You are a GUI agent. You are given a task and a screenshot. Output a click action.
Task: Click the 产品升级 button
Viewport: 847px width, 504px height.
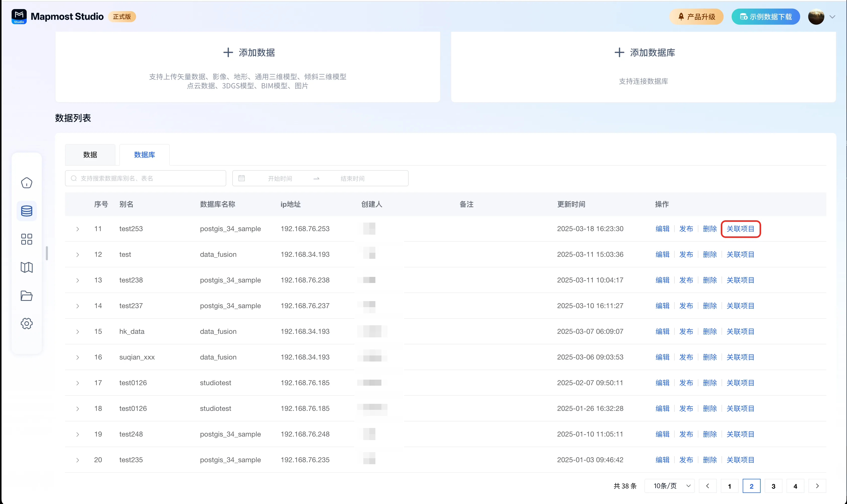696,17
